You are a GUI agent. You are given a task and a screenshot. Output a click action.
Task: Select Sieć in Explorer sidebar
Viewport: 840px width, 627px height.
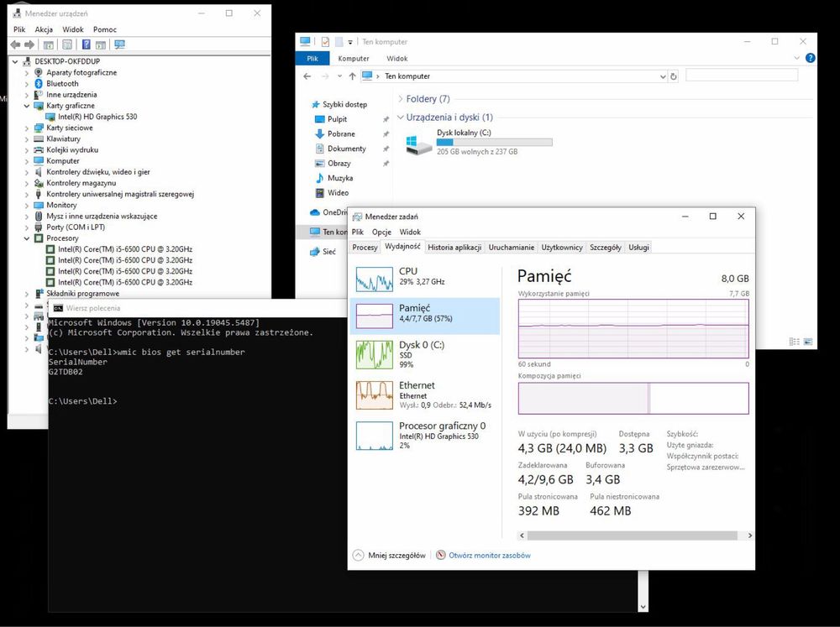pos(329,252)
